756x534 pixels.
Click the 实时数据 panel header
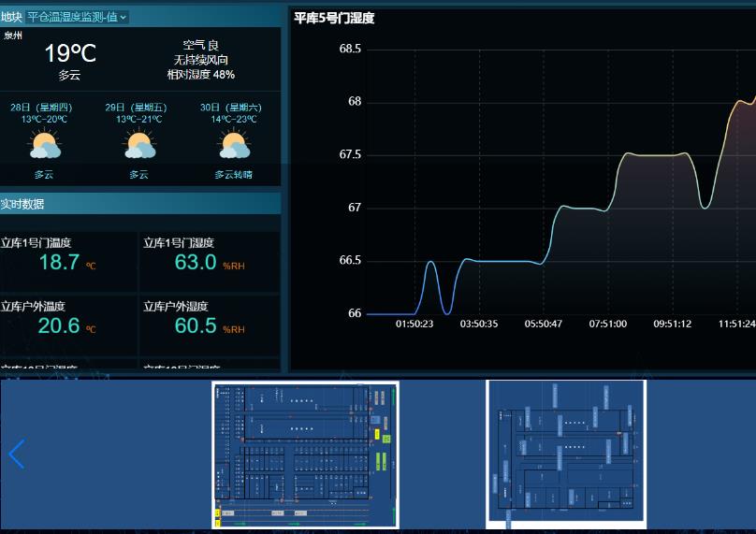(22, 204)
